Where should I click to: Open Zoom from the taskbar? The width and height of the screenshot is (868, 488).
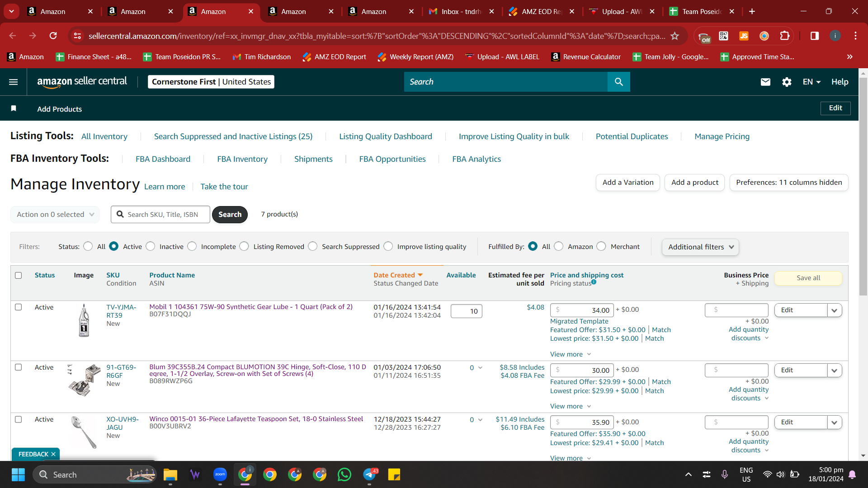220,474
